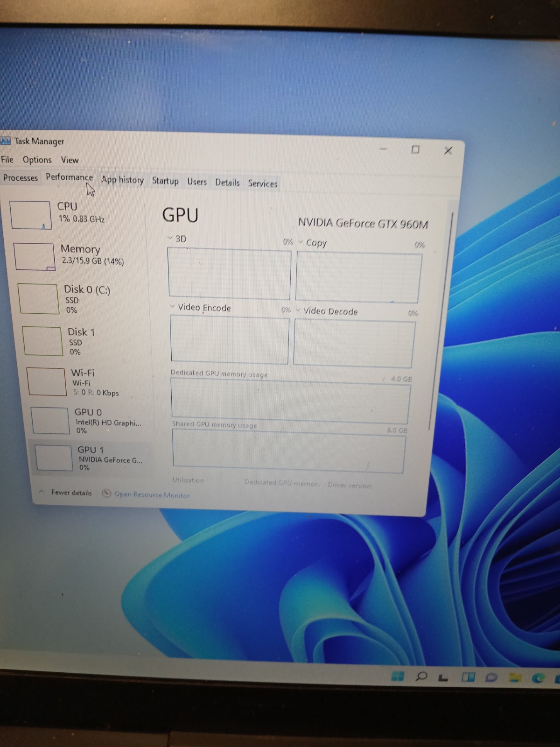Click the 8.0 GB shared memory value
The width and height of the screenshot is (560, 747).
tap(397, 430)
